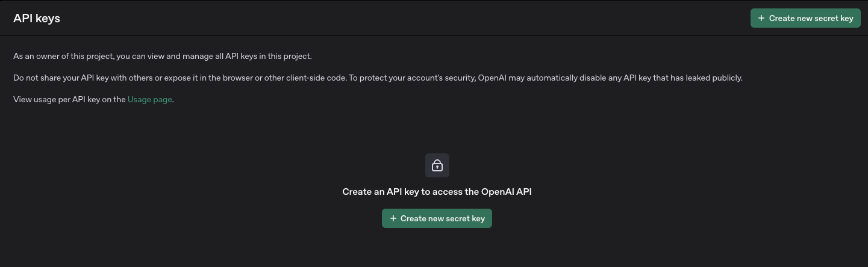
Task: Click the API keys page heading
Action: pos(37,18)
